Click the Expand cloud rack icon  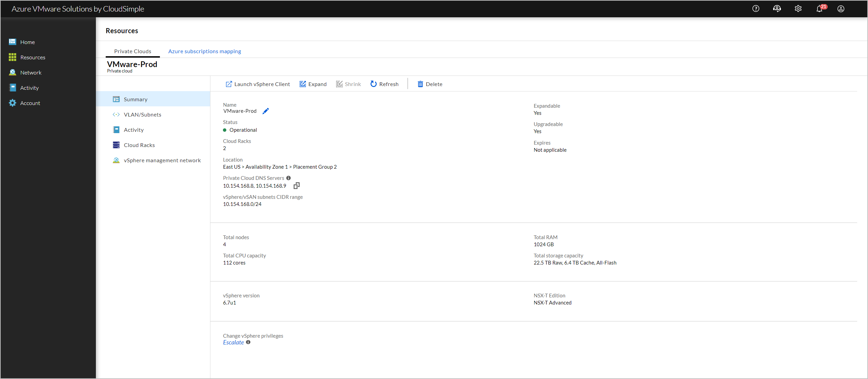coord(305,84)
